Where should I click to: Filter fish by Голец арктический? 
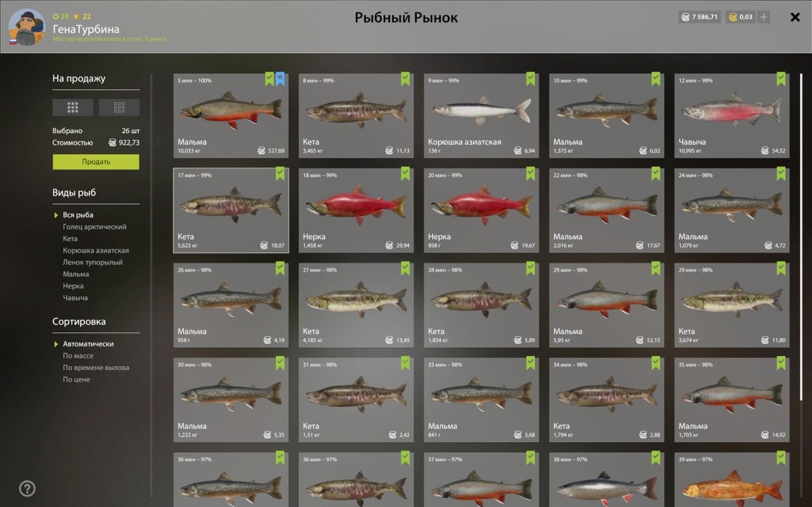pos(95,227)
